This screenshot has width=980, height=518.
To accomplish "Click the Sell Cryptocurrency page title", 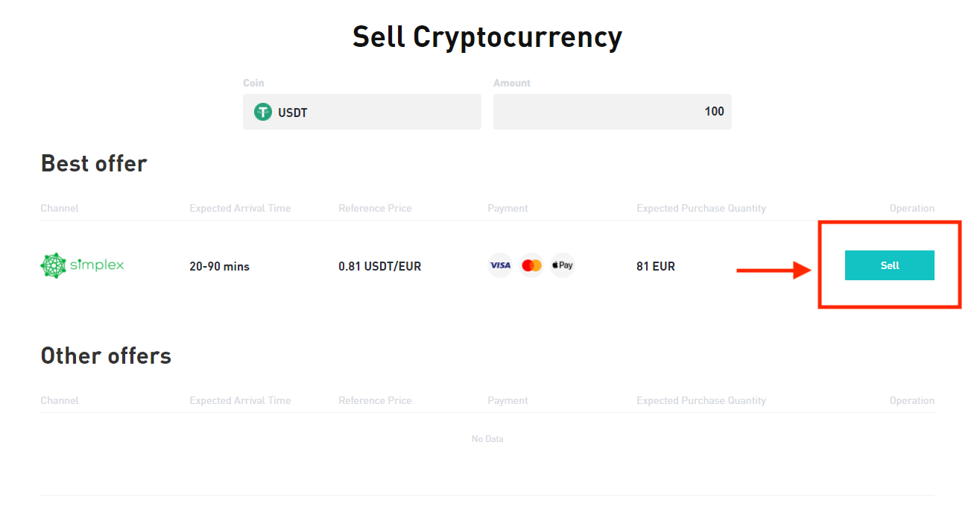I will (487, 36).
